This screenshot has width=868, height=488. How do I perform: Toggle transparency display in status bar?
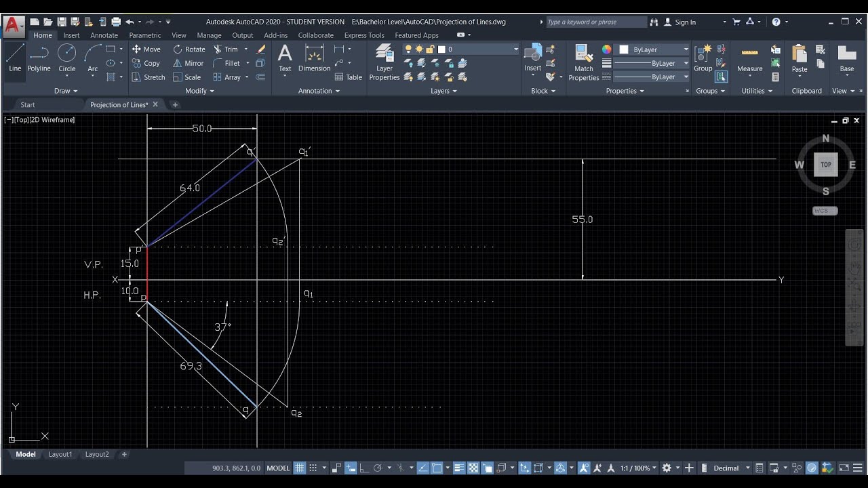[473, 468]
